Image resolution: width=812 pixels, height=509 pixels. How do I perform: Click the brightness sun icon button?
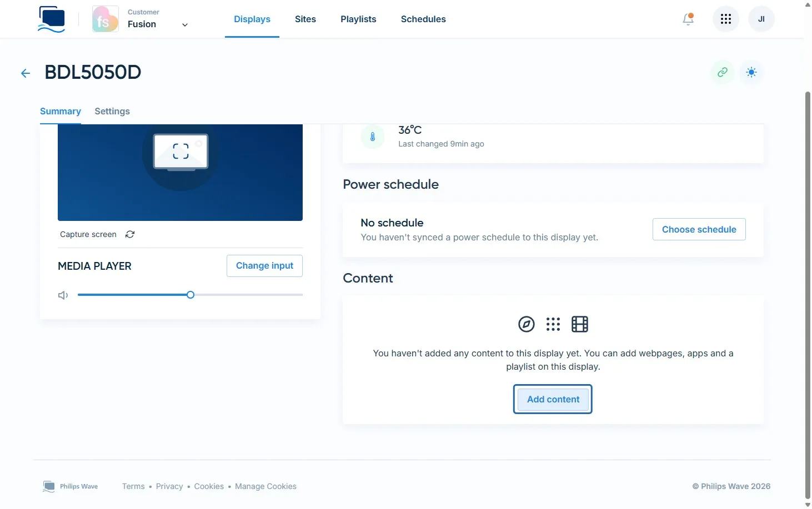point(751,72)
